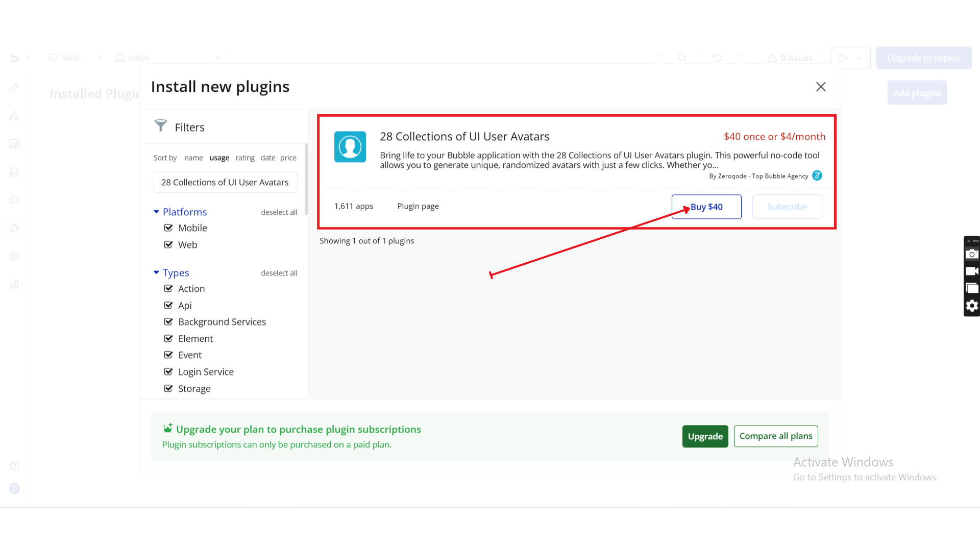
Task: Toggle the Web platform checkbox
Action: [168, 245]
